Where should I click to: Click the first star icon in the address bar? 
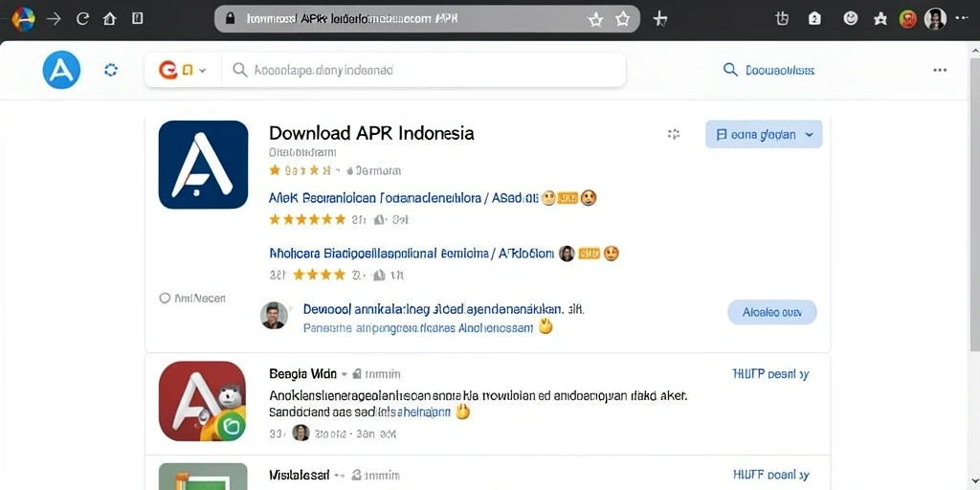(595, 19)
